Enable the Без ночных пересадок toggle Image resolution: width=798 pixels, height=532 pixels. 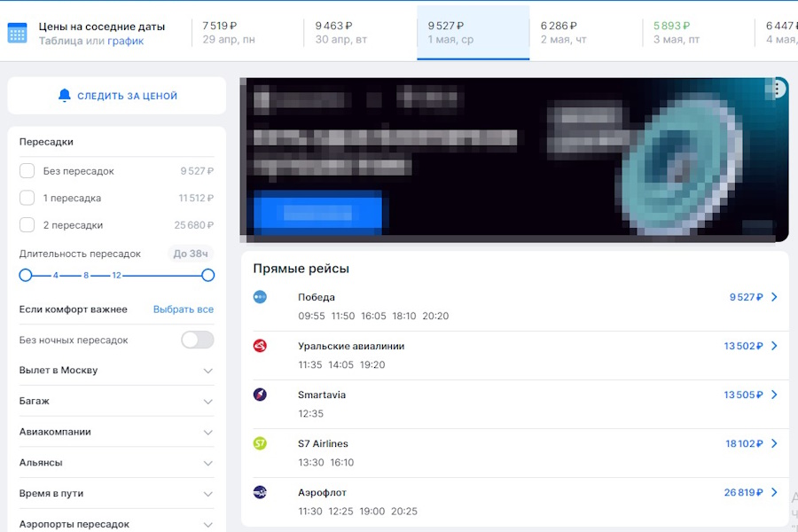197,340
